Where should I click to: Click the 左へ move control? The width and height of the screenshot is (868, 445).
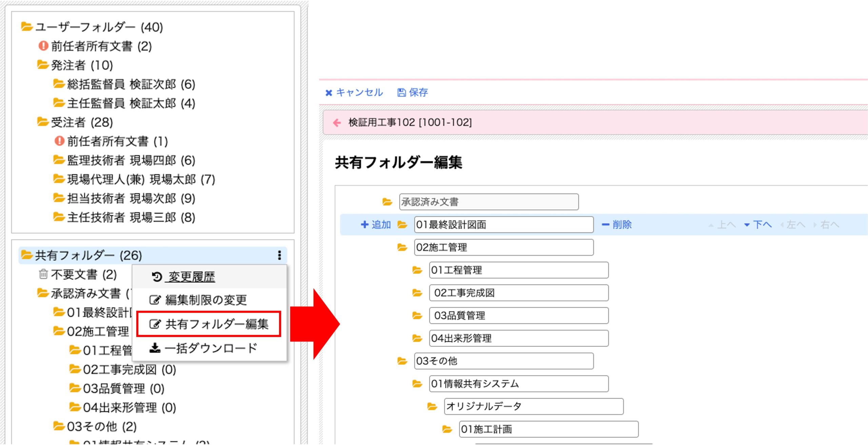click(793, 225)
